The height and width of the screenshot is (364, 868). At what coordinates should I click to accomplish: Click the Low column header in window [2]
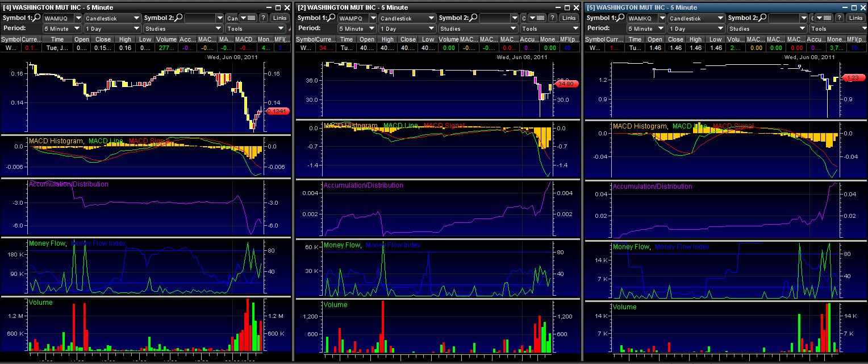(428, 39)
